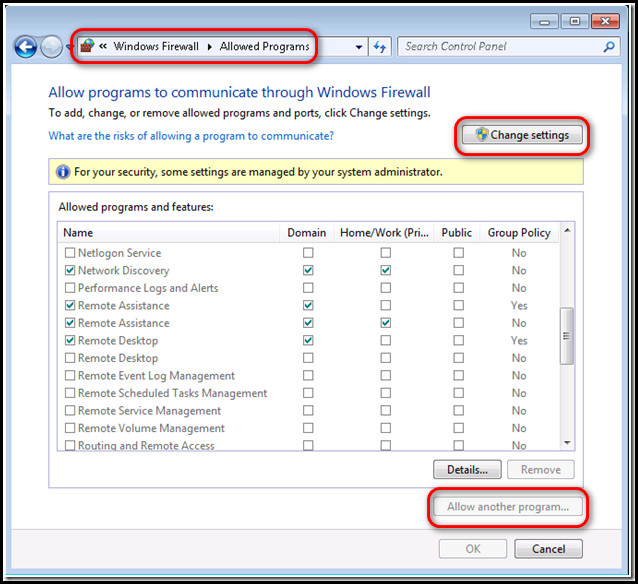This screenshot has width=638, height=584.
Task: Click the Search Control Panel input field
Action: (502, 47)
